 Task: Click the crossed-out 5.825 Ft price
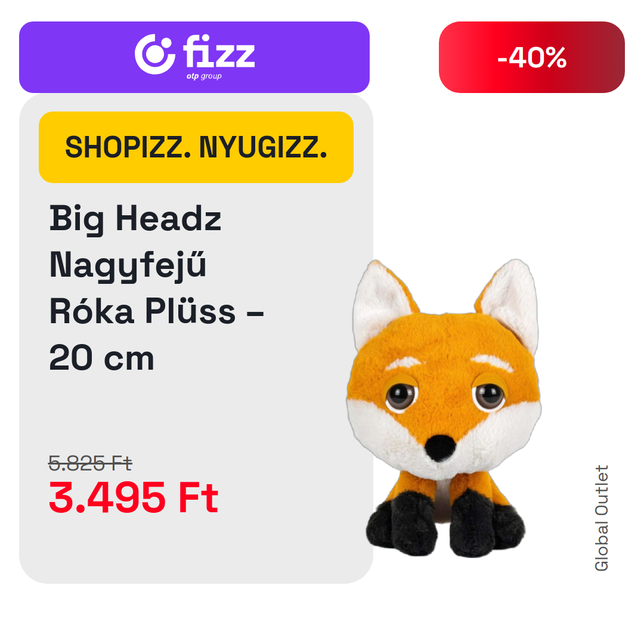tap(90, 463)
